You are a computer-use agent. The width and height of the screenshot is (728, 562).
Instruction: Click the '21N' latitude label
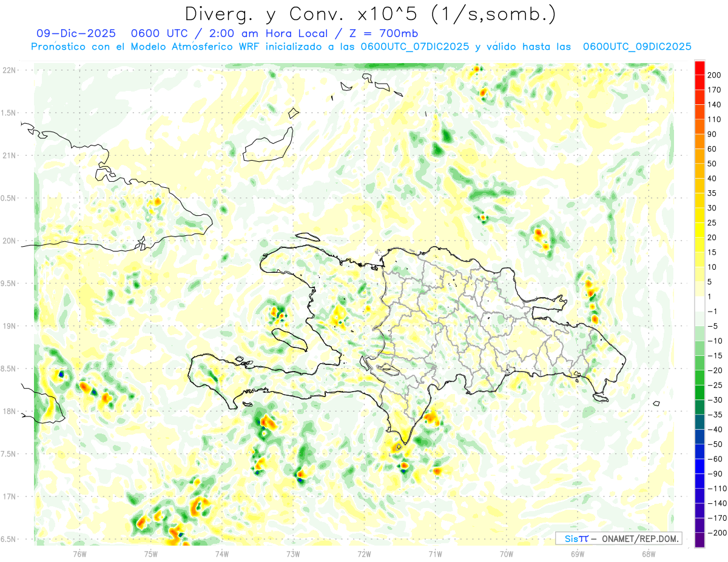point(10,155)
